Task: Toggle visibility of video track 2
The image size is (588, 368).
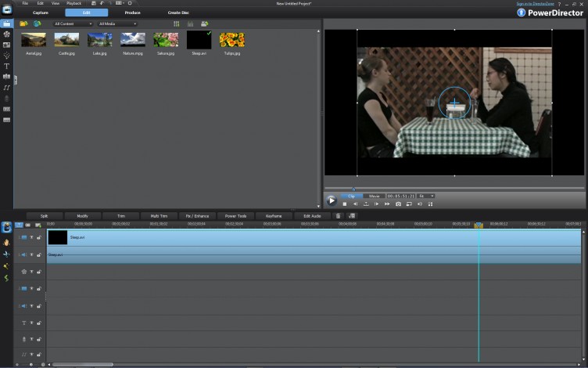Action: (x=31, y=289)
